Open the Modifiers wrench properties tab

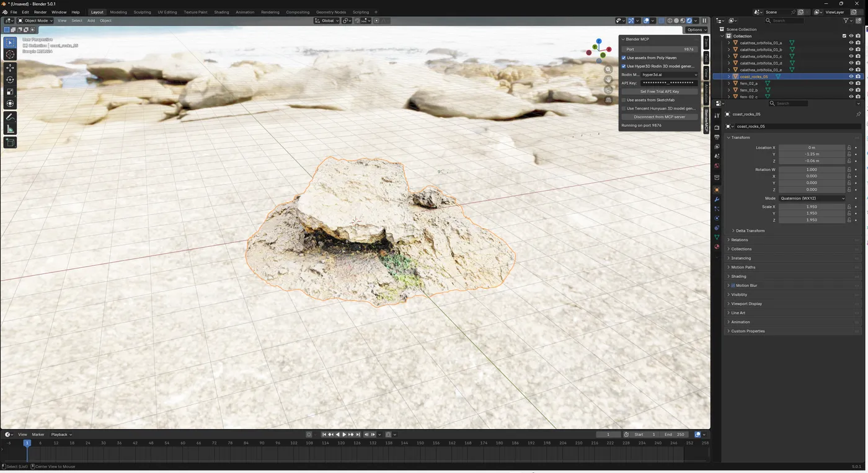(717, 199)
